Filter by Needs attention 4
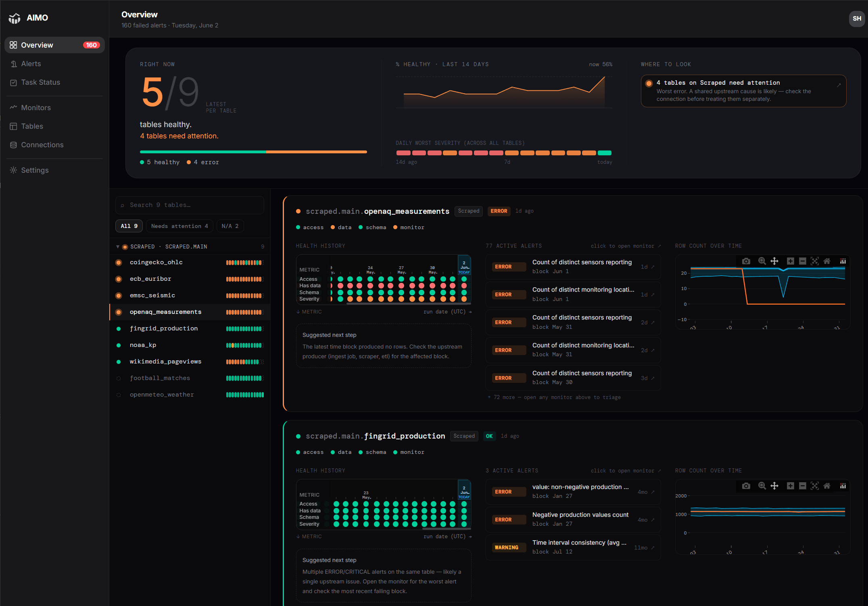The height and width of the screenshot is (606, 868). click(x=179, y=226)
